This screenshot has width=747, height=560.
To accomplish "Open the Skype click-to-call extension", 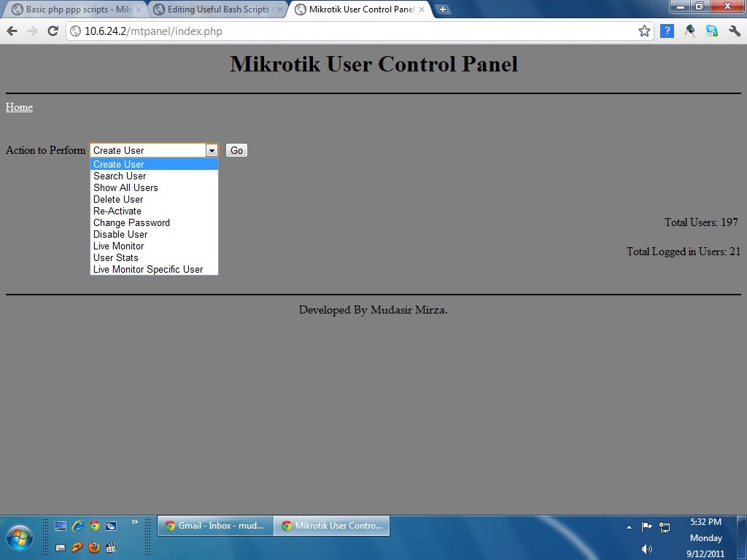I will (x=712, y=31).
